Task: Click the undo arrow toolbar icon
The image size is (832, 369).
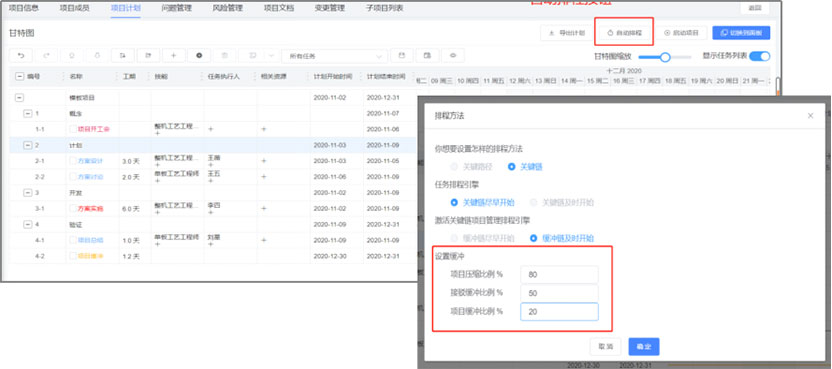Action: coord(21,55)
